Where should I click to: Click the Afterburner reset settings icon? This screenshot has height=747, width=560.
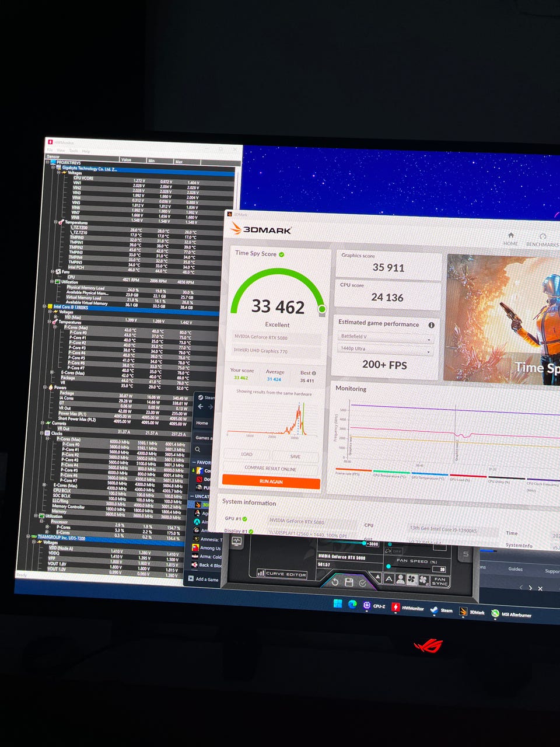(x=335, y=582)
